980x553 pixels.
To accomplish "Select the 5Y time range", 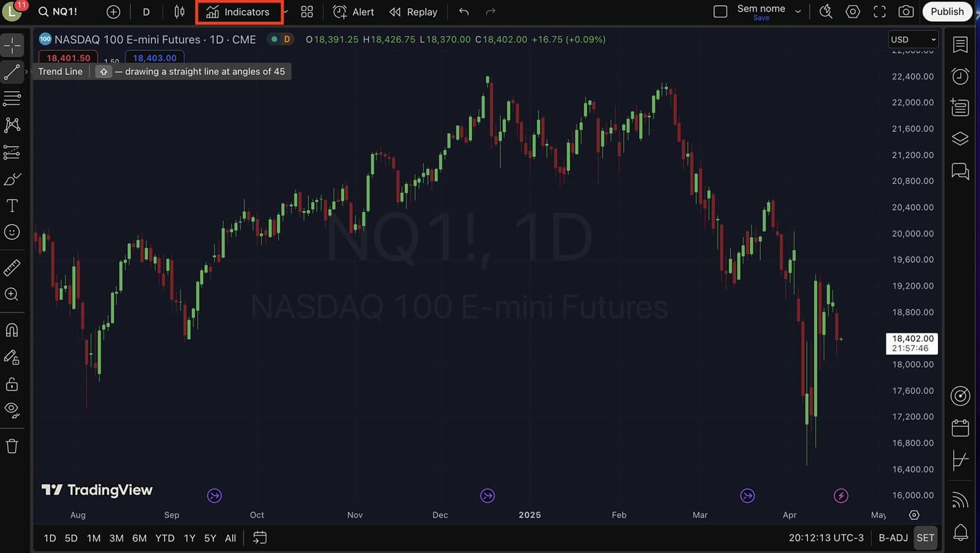I will tap(210, 538).
